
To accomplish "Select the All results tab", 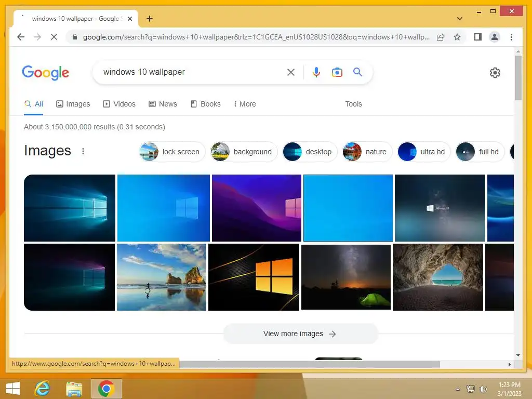I will click(x=34, y=104).
